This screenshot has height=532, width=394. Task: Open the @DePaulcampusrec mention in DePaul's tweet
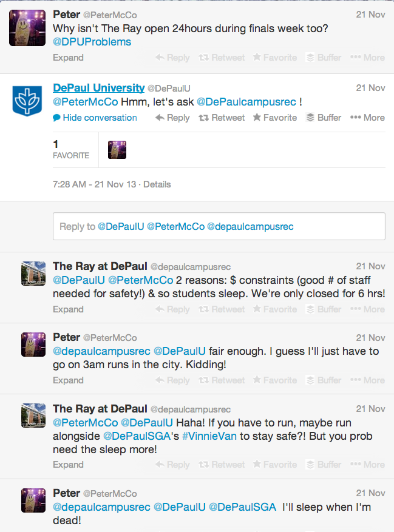[246, 102]
